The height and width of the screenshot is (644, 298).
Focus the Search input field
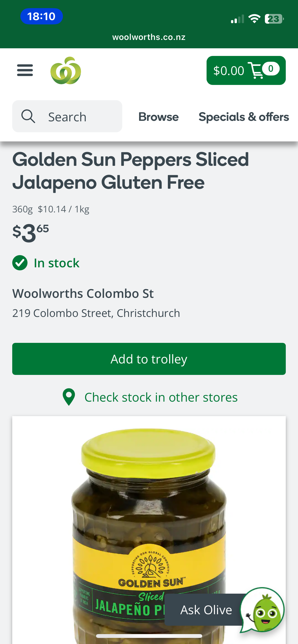coord(76,117)
